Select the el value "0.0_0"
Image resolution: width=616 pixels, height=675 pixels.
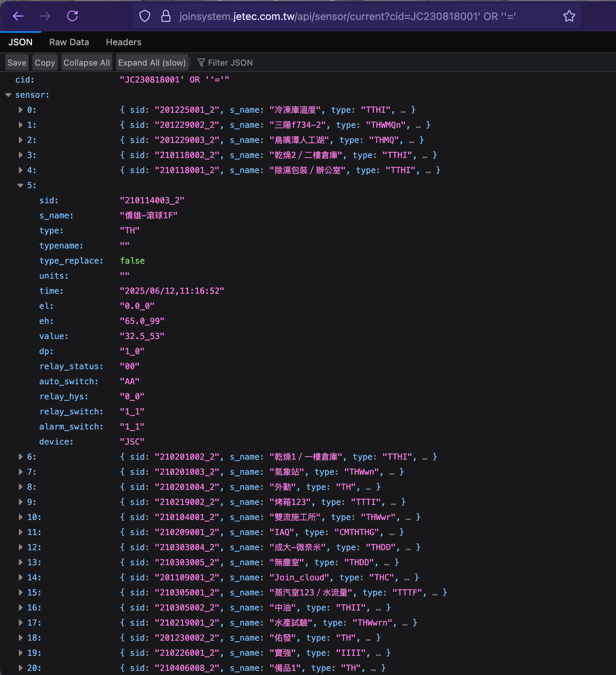(137, 306)
